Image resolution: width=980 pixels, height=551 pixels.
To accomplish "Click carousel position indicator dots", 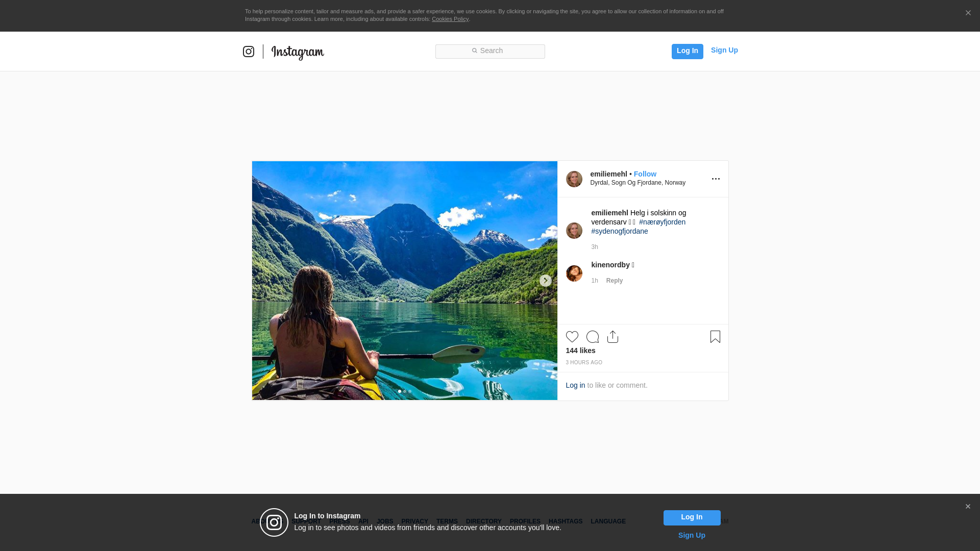I will [x=404, y=391].
